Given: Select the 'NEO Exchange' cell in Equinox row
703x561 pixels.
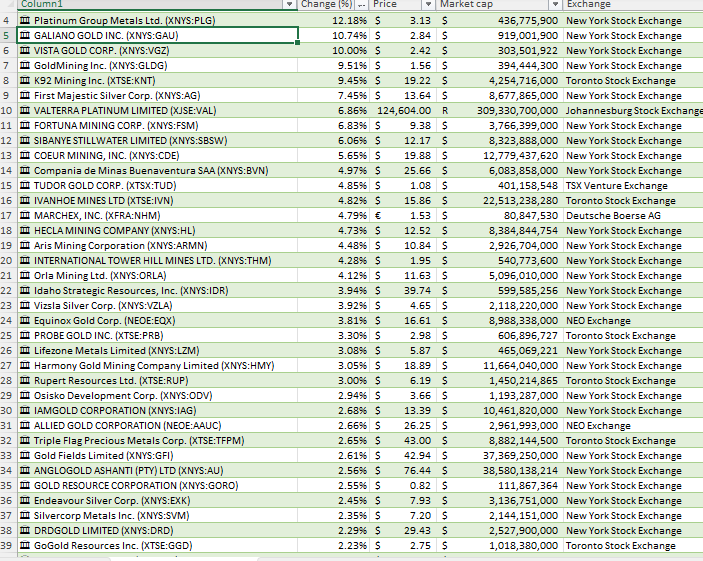Looking at the screenshot, I should [633, 321].
